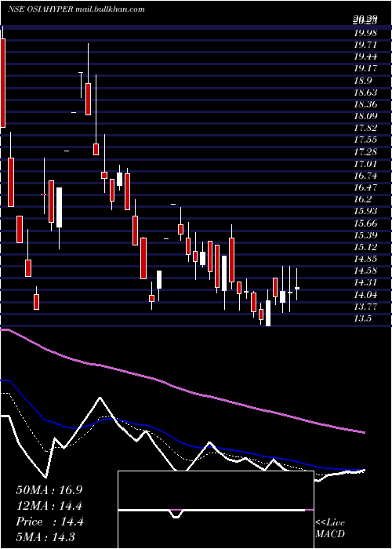The height and width of the screenshot is (549, 392).
Task: Click the 18.9 price axis label
Action: [x=363, y=81]
